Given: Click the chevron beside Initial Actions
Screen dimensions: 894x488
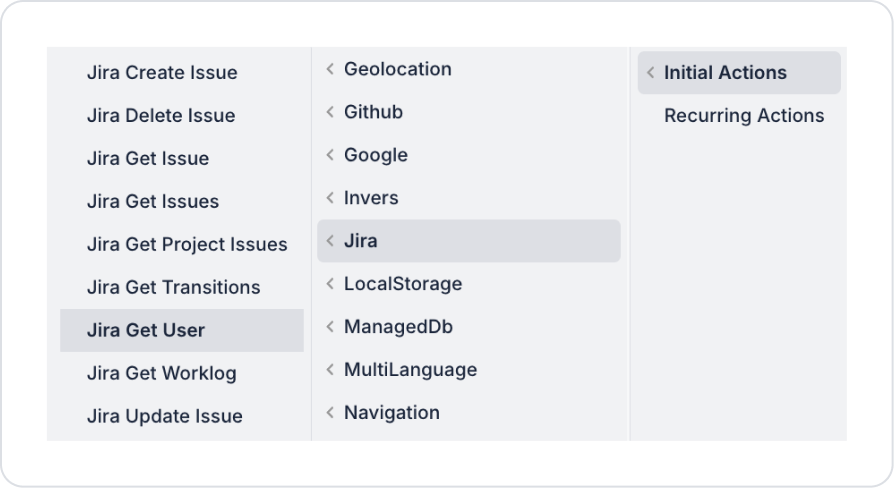Looking at the screenshot, I should (651, 73).
